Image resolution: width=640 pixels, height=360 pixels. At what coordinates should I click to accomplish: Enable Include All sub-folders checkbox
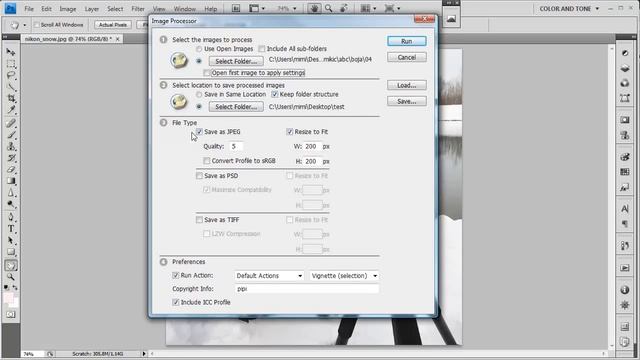(262, 49)
